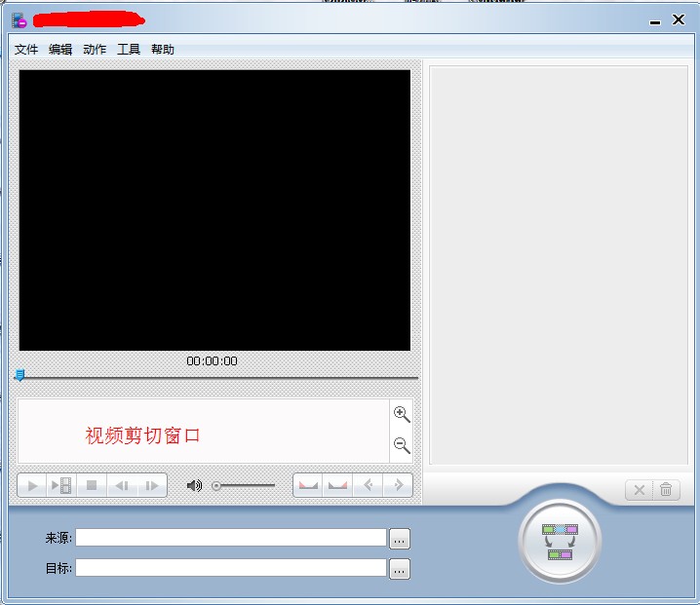Browse for source file (... button)
The image size is (700, 605).
click(x=400, y=539)
